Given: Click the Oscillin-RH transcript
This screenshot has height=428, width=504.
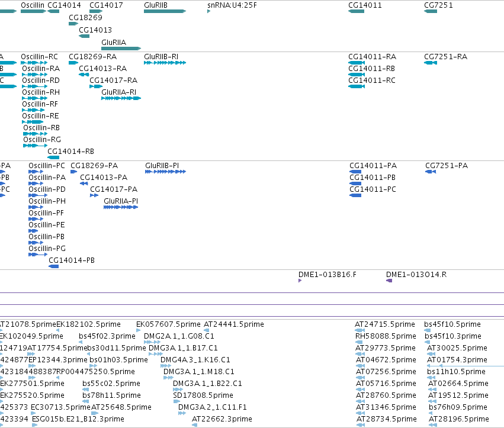Looking at the screenshot, I should (x=35, y=98).
